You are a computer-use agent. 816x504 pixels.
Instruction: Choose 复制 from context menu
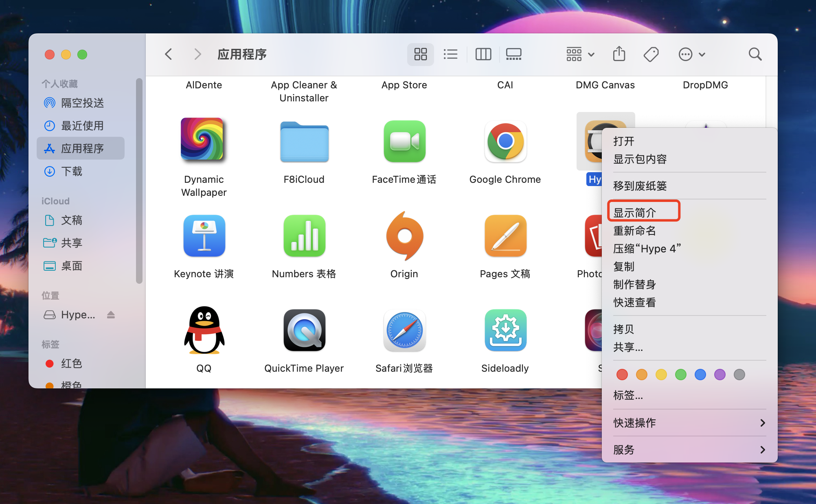pyautogui.click(x=690, y=267)
